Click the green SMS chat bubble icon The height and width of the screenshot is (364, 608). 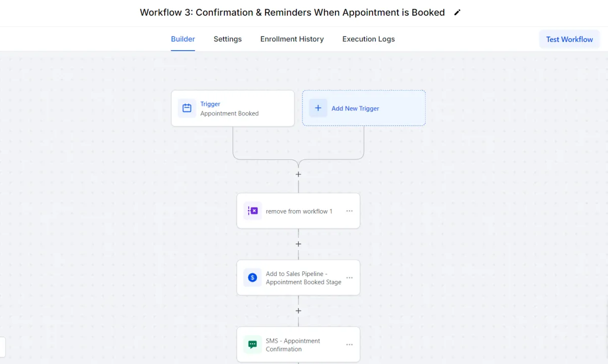point(253,345)
